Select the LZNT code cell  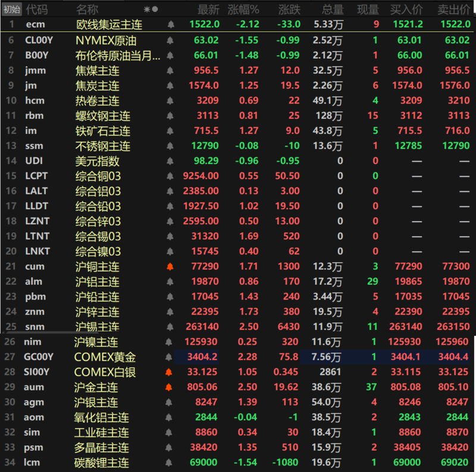37,221
